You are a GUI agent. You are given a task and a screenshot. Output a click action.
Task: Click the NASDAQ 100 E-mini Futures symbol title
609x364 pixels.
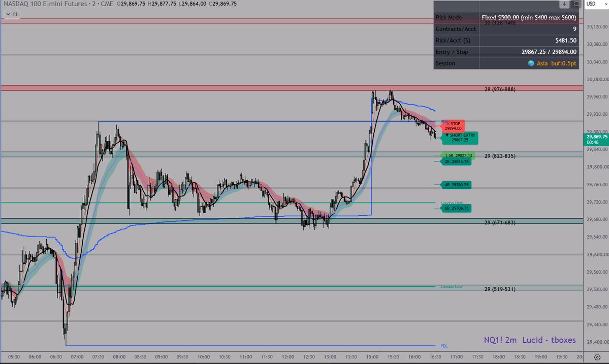tap(45, 4)
